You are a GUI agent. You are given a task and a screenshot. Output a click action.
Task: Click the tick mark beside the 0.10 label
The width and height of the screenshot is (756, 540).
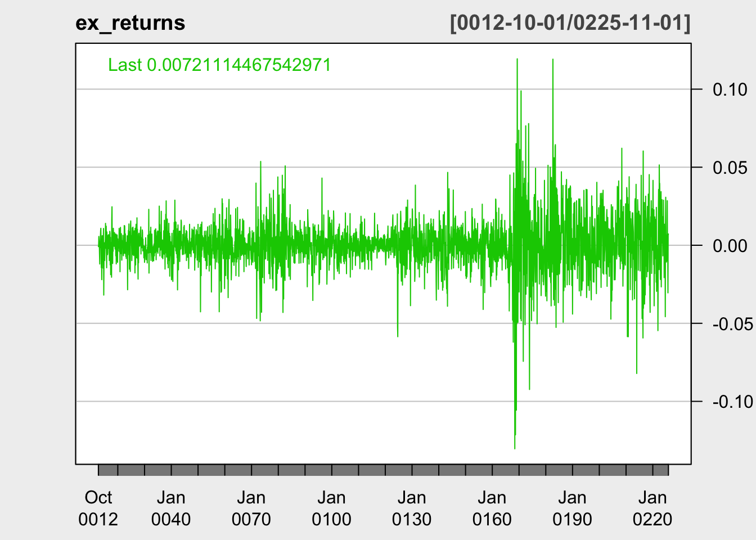point(697,89)
